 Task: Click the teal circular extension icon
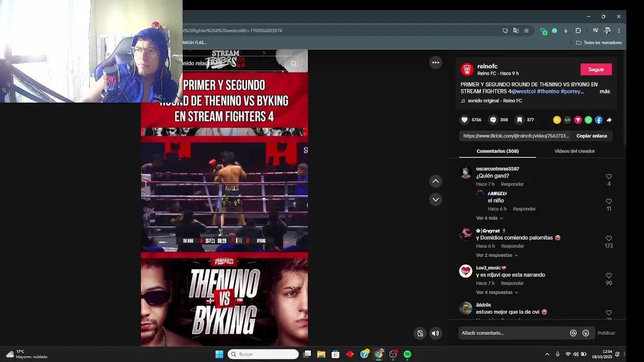(x=554, y=31)
